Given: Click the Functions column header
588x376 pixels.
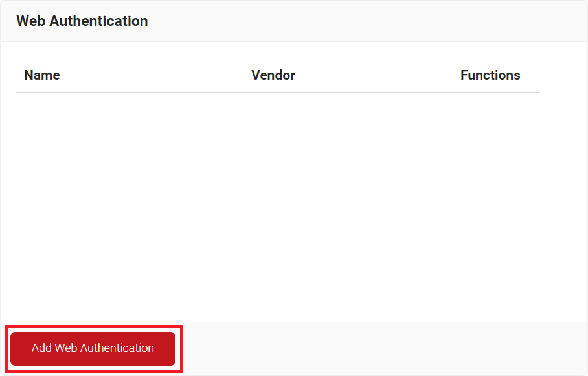Looking at the screenshot, I should click(490, 75).
